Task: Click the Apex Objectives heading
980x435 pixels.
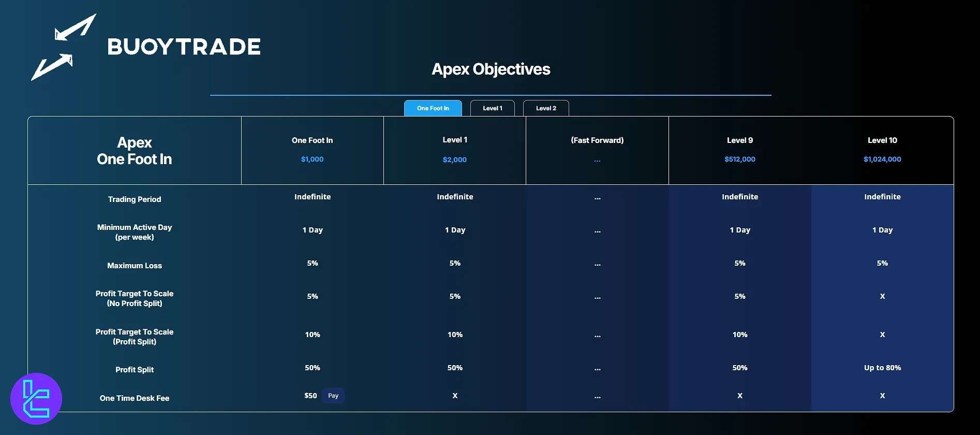Action: [491, 69]
